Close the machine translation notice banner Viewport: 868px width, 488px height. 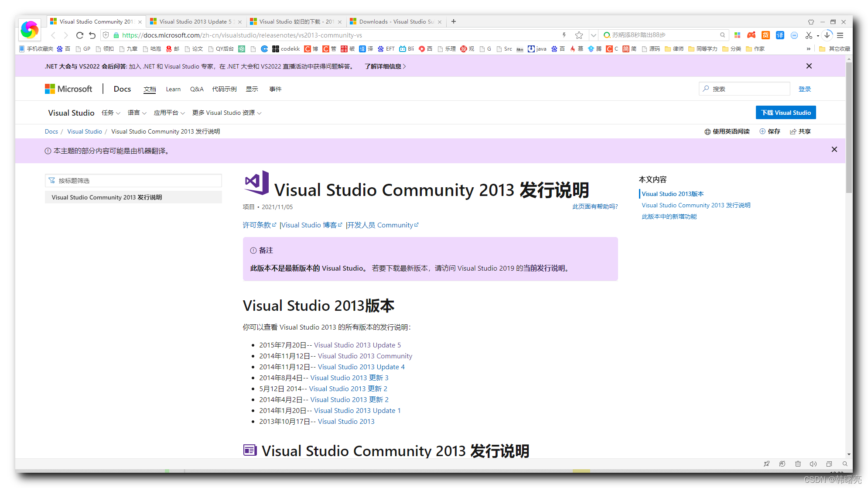point(834,149)
